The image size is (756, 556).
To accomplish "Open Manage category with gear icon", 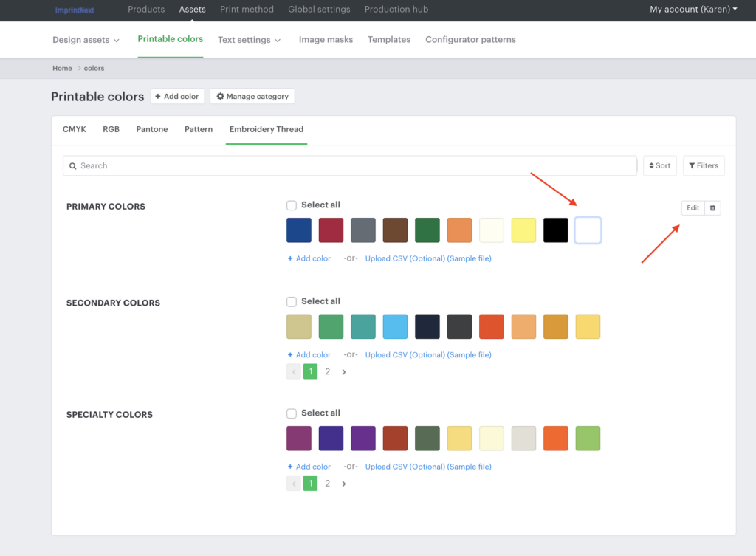I will click(x=252, y=97).
